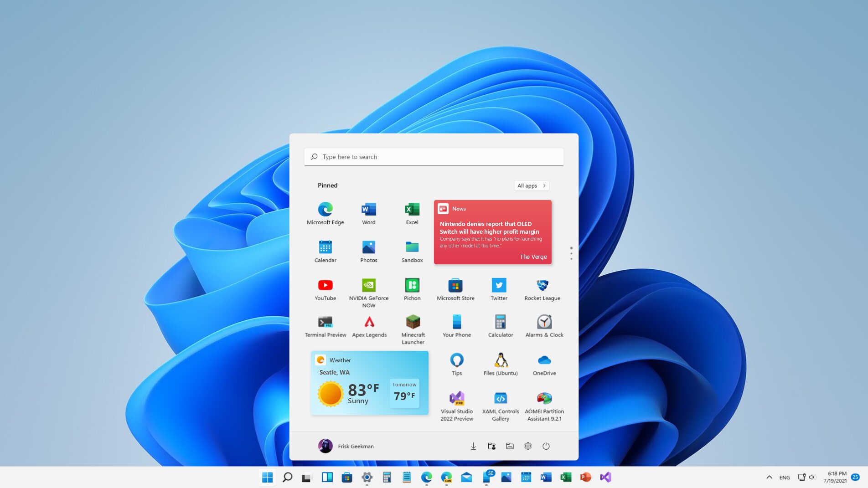Click the All apps button
The width and height of the screenshot is (868, 488).
pyautogui.click(x=532, y=185)
